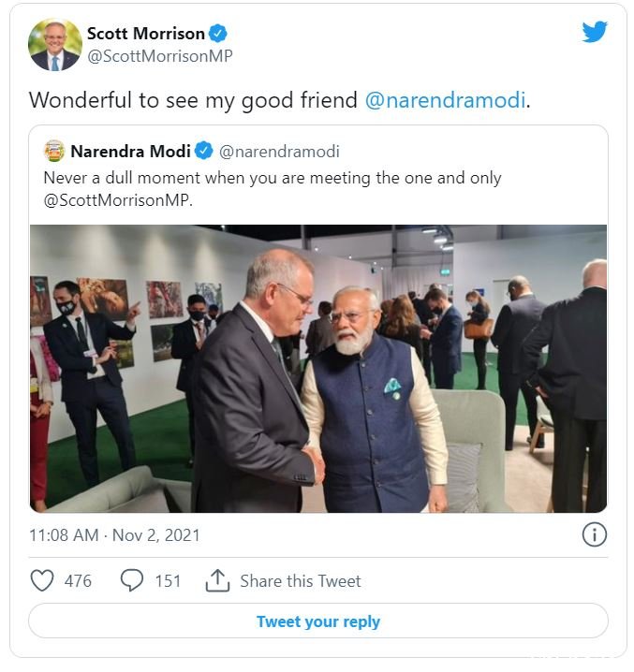Click Scott Morrison's verified badge
The image size is (634, 672).
(x=218, y=34)
